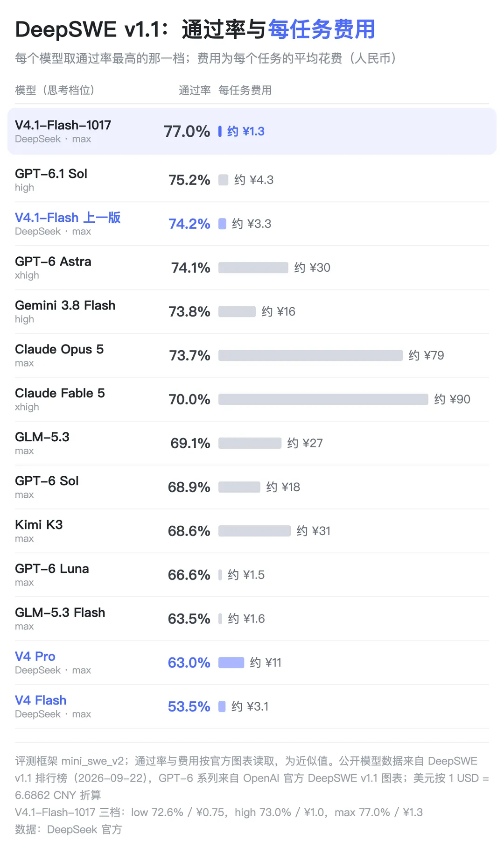
Task: Select the highlighted V4.1-Flash-1017 row
Action: pos(252,131)
